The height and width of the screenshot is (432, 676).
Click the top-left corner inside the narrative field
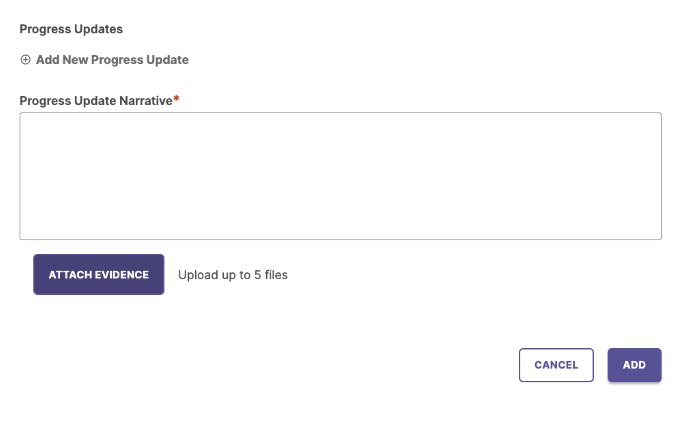click(25, 118)
